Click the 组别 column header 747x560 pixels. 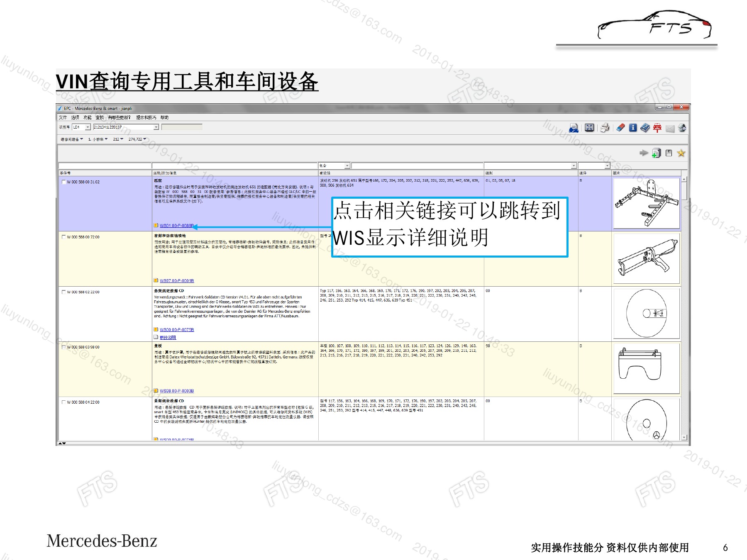pyautogui.click(x=531, y=173)
